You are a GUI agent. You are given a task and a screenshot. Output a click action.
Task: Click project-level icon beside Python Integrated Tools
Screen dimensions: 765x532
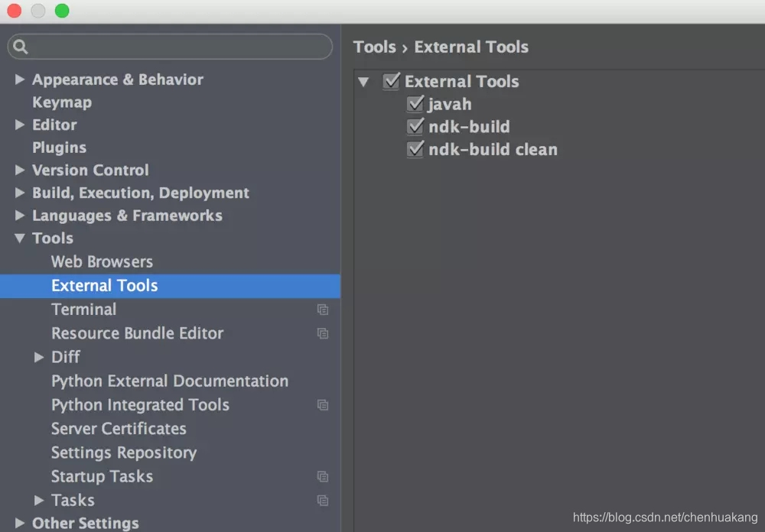click(x=323, y=405)
